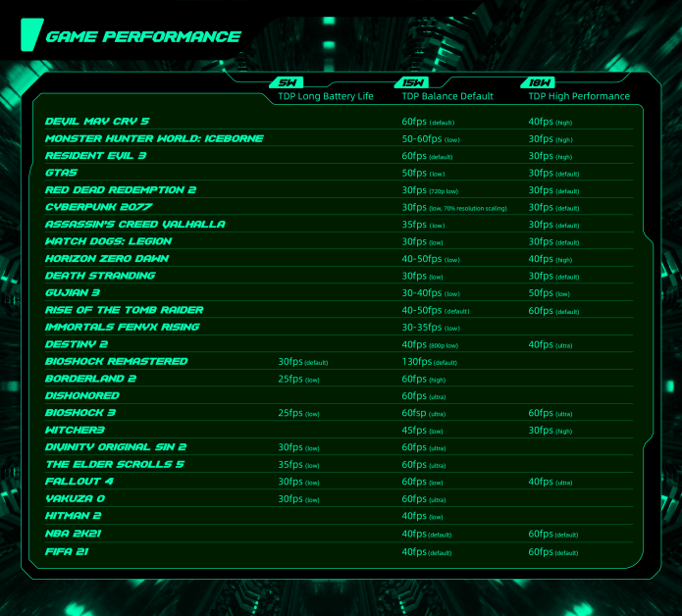Click the green slash icon beside Game Performance
This screenshot has width=682, height=616.
(30, 36)
